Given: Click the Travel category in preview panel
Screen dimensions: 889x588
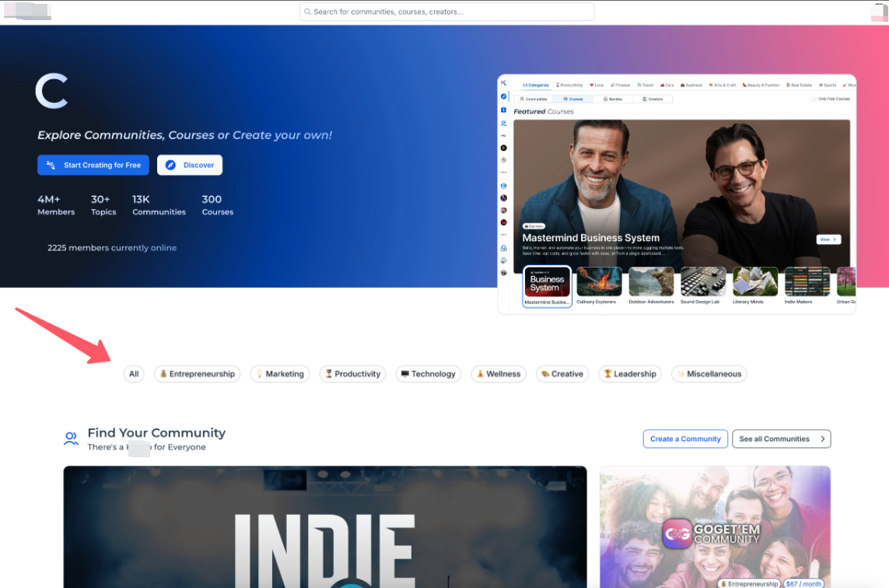Looking at the screenshot, I should pos(646,85).
